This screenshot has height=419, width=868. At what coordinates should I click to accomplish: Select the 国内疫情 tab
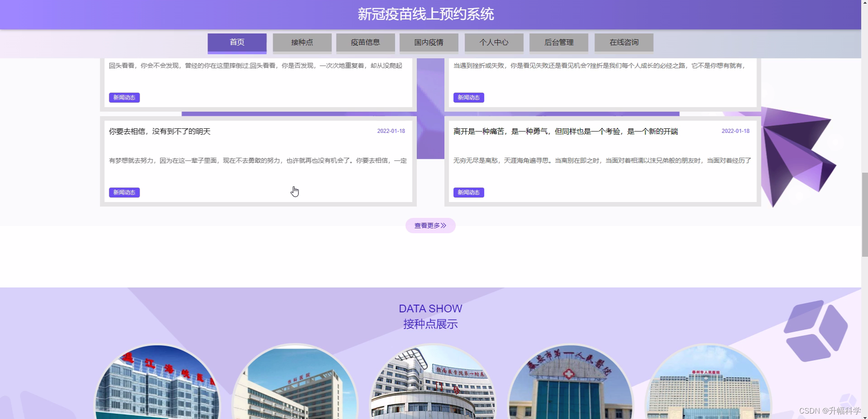(x=429, y=42)
